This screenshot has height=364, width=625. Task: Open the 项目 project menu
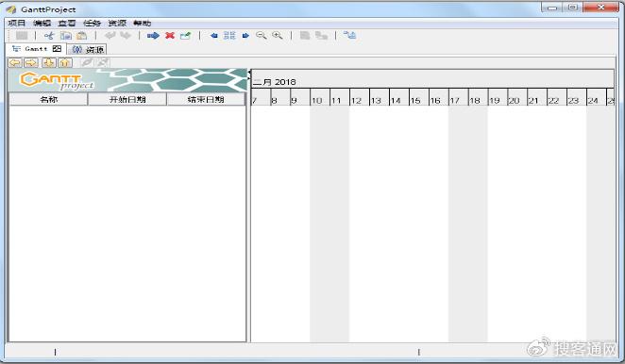pyautogui.click(x=17, y=23)
